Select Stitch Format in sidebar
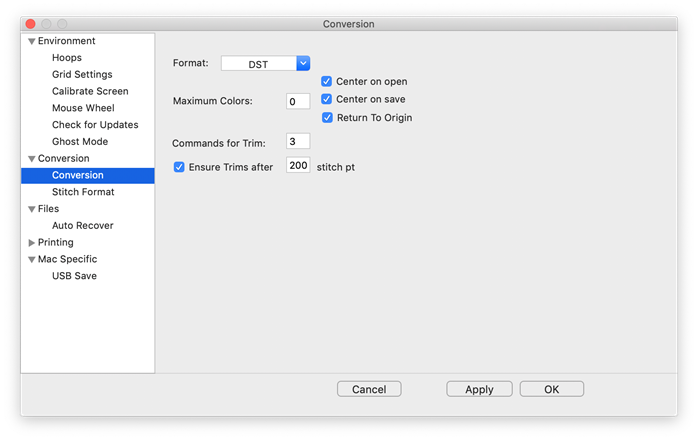Viewport: 698px width, 440px height. point(83,192)
